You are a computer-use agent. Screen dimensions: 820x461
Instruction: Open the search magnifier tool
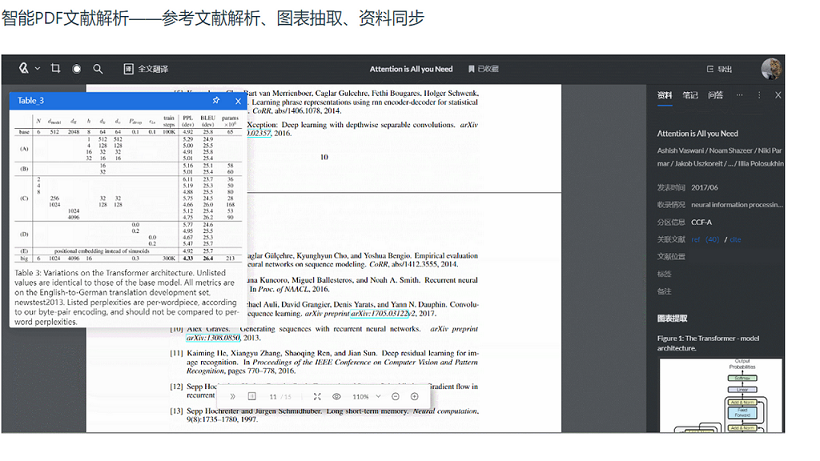pyautogui.click(x=97, y=69)
